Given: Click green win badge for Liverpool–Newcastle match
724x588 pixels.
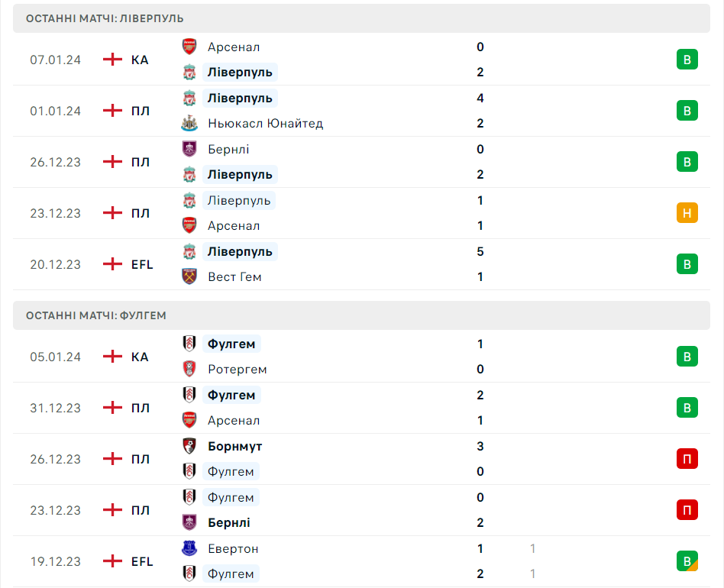Looking at the screenshot, I should tap(687, 111).
